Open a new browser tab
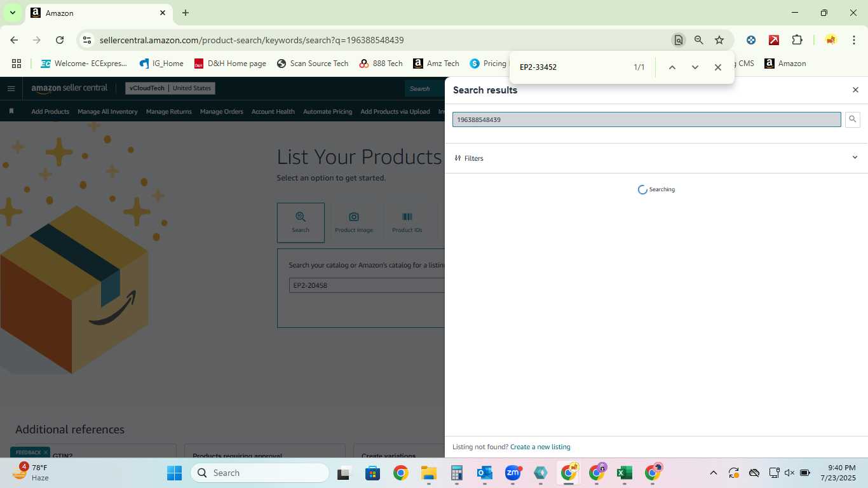The image size is (868, 488). pyautogui.click(x=186, y=13)
